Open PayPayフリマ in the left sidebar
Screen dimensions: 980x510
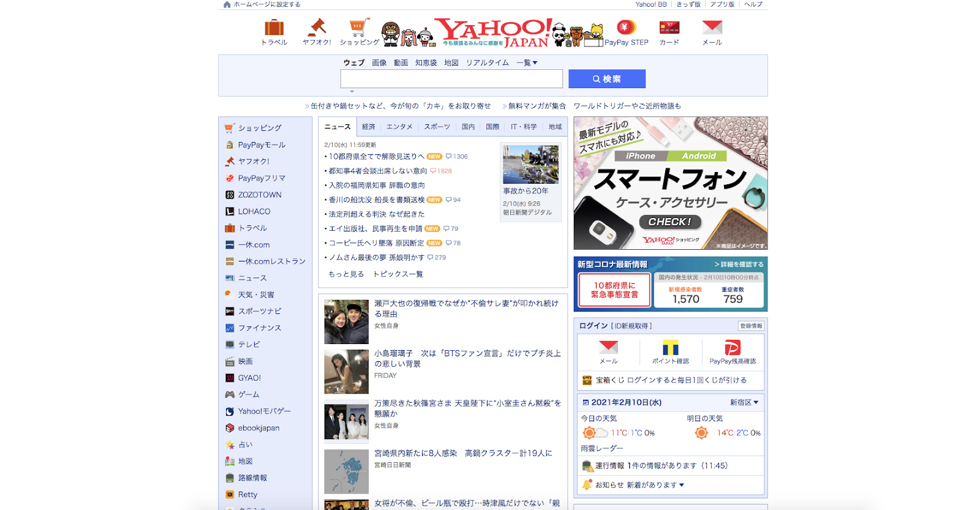(262, 178)
